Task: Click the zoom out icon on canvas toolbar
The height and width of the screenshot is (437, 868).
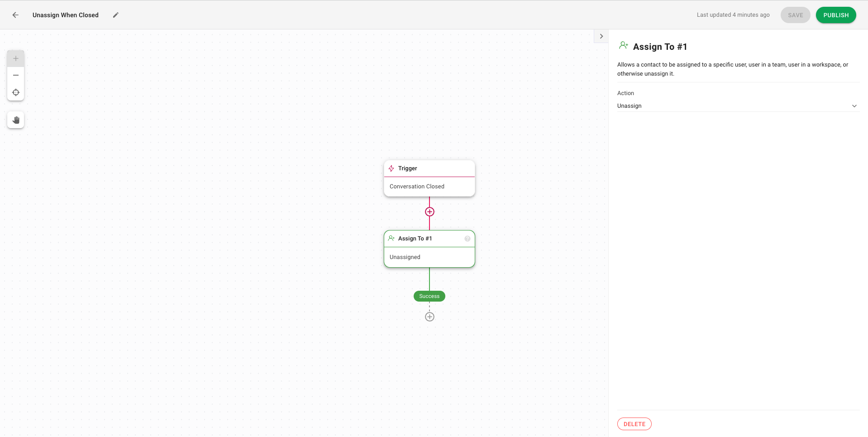Action: 16,75
